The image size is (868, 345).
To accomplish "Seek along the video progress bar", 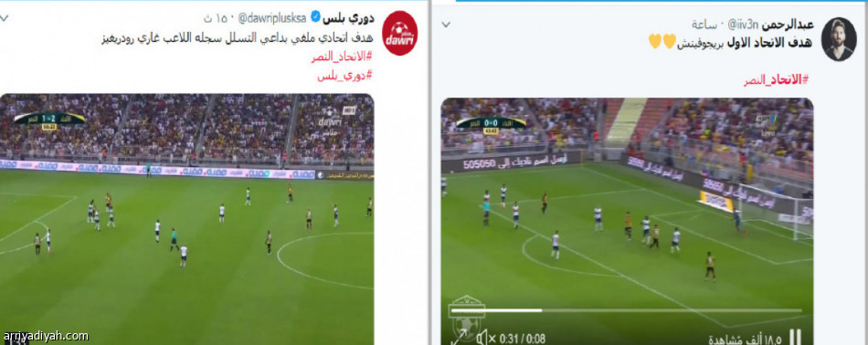I will (626, 310).
